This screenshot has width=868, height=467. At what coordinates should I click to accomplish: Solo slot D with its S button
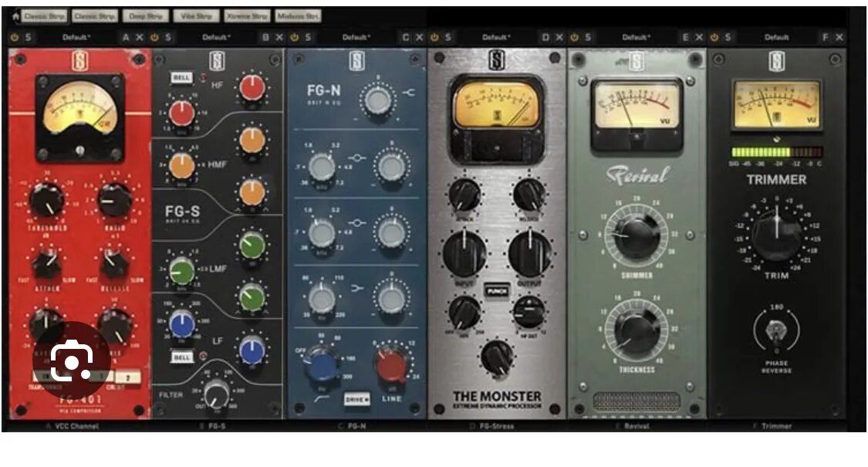(448, 38)
